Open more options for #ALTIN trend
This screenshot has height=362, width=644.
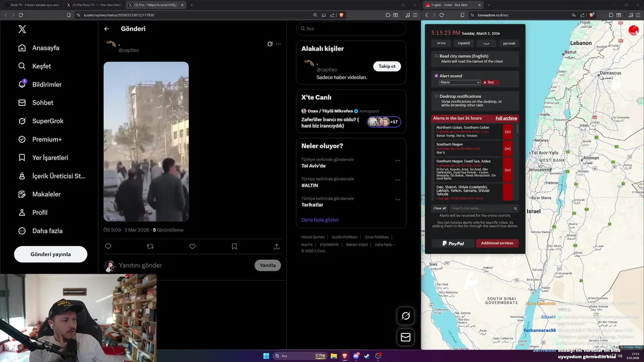click(x=397, y=179)
